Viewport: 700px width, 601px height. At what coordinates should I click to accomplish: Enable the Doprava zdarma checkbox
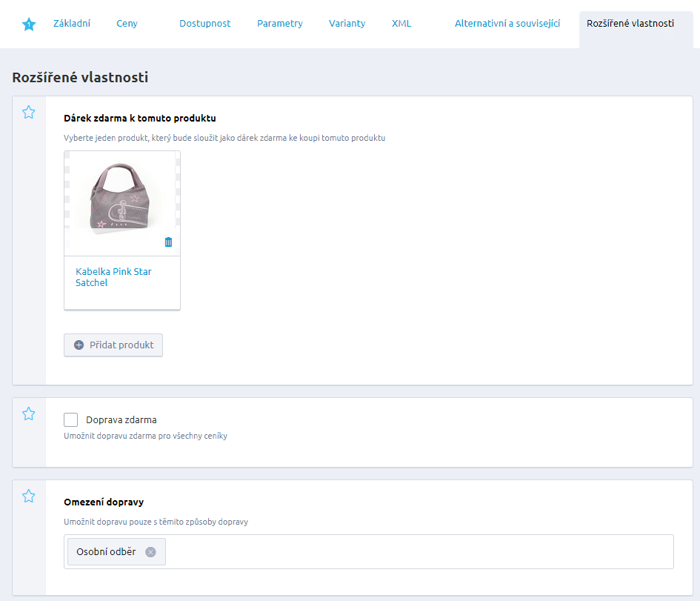coord(70,419)
